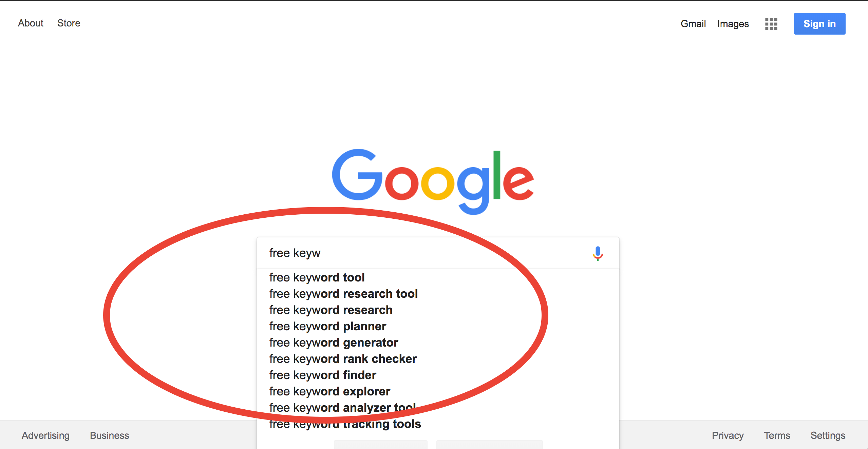This screenshot has width=868, height=449.
Task: Select 'free keyword generator' suggestion
Action: point(335,343)
